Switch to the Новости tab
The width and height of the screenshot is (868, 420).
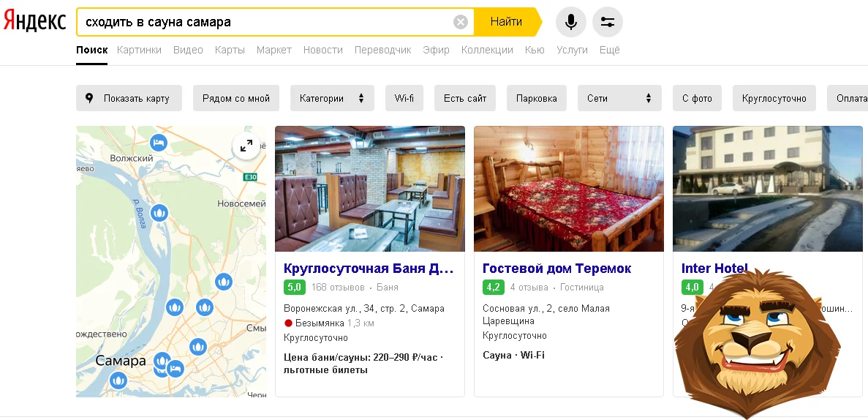click(x=322, y=50)
